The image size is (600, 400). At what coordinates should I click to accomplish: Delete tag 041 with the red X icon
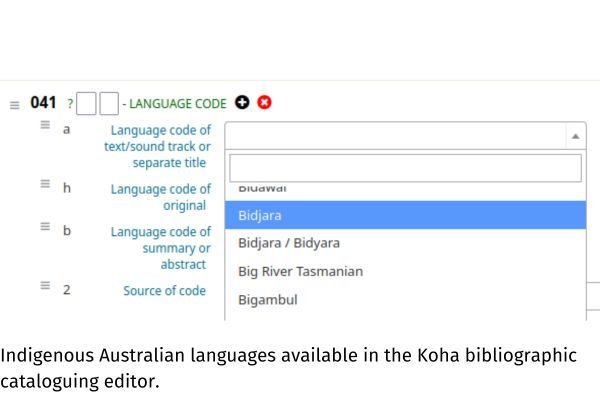point(264,103)
